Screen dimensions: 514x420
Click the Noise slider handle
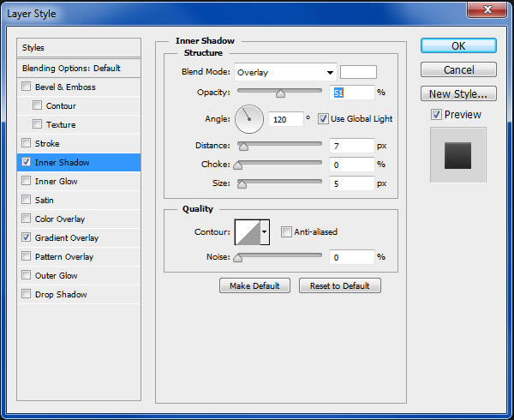coord(237,258)
